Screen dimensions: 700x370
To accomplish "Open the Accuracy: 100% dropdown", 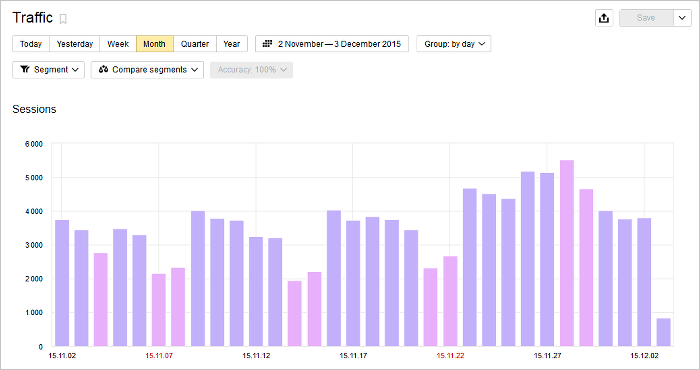I will pyautogui.click(x=251, y=70).
